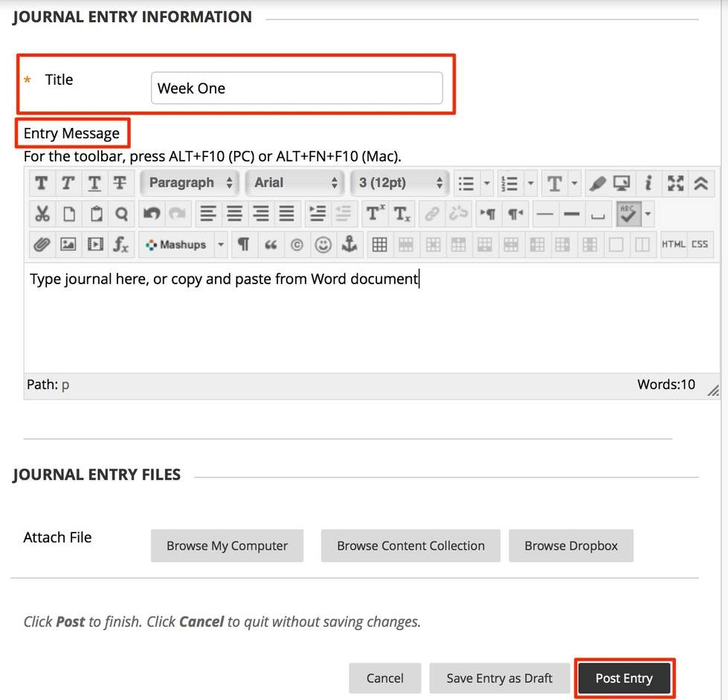The width and height of the screenshot is (728, 700).
Task: Click the Post Entry button
Action: pos(624,678)
